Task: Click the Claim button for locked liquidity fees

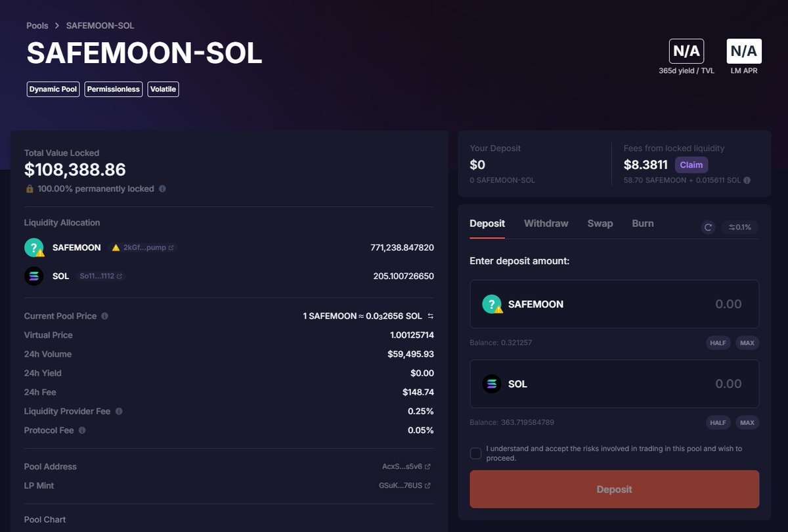Action: point(691,165)
